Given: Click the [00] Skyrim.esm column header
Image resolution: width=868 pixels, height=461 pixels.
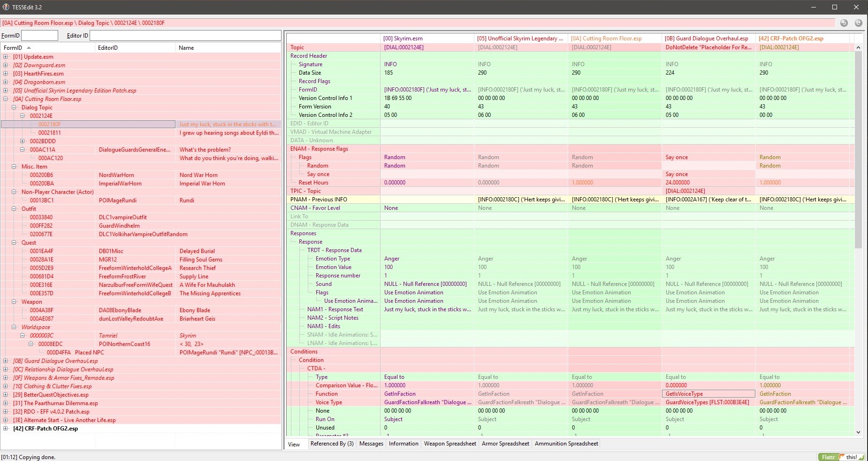Looking at the screenshot, I should point(427,38).
